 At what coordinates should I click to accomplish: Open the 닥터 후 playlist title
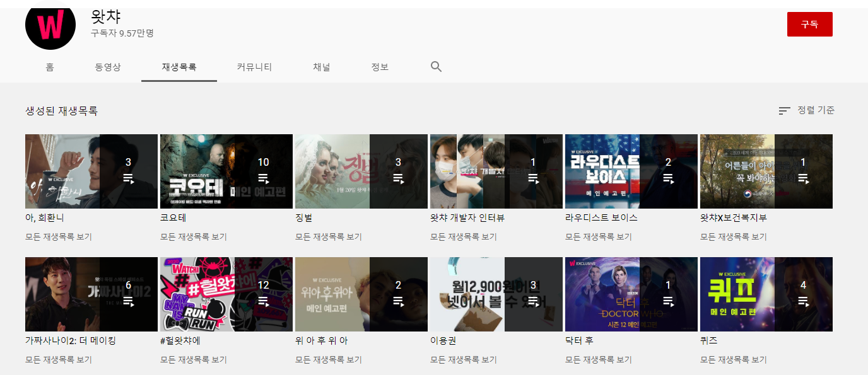pos(579,341)
